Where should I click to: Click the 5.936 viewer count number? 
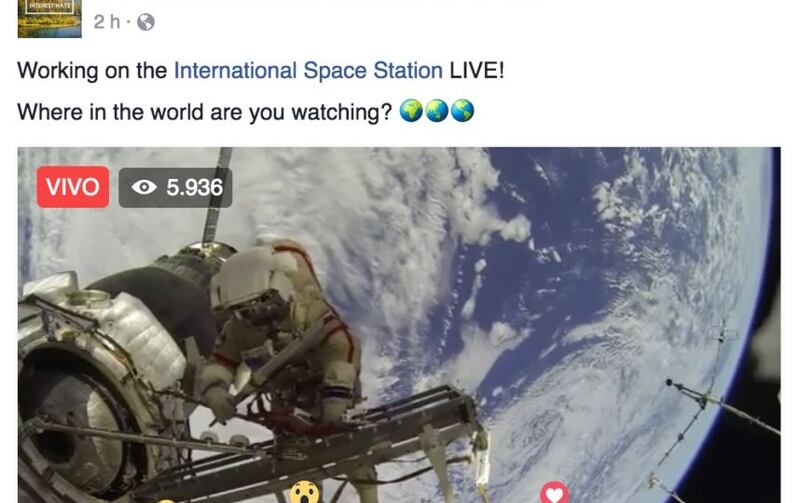click(x=194, y=188)
